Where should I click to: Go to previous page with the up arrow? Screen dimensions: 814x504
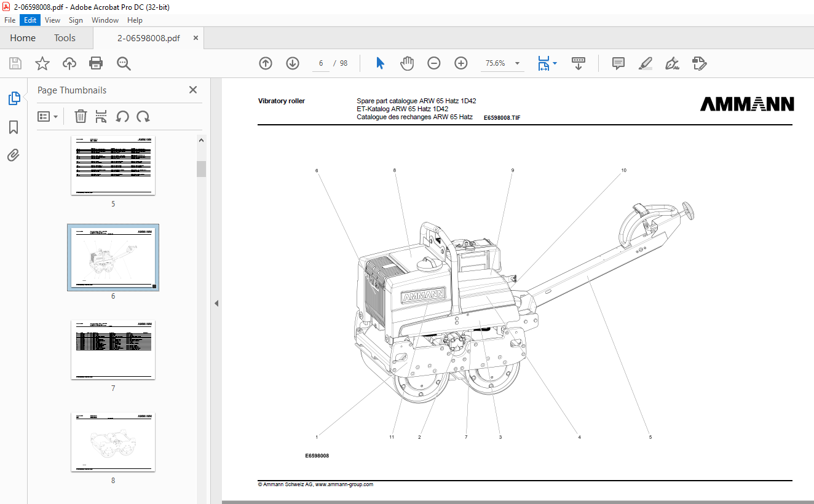coord(266,63)
